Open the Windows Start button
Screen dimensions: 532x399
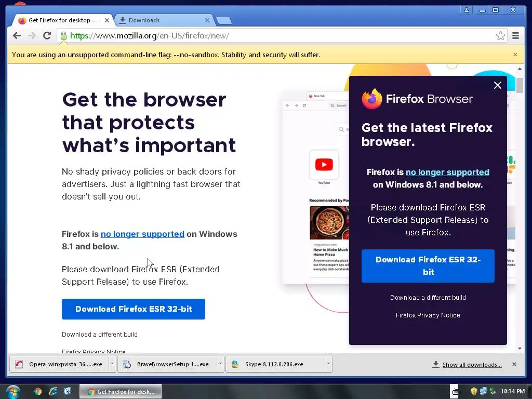click(12, 392)
